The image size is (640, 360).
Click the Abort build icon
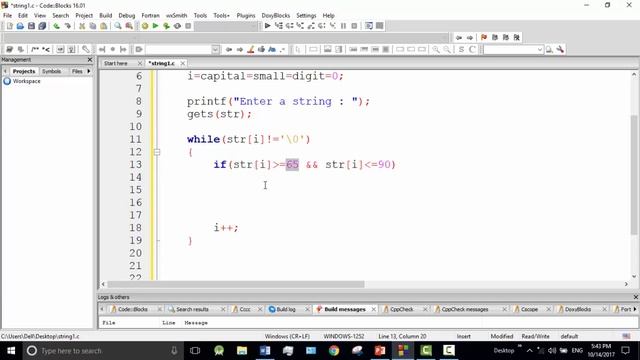[188, 26]
